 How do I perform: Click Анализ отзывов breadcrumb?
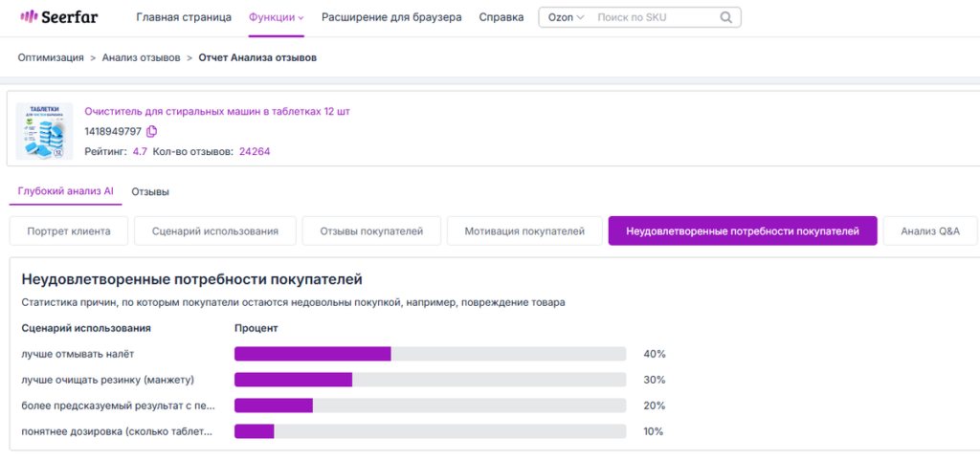(x=142, y=58)
